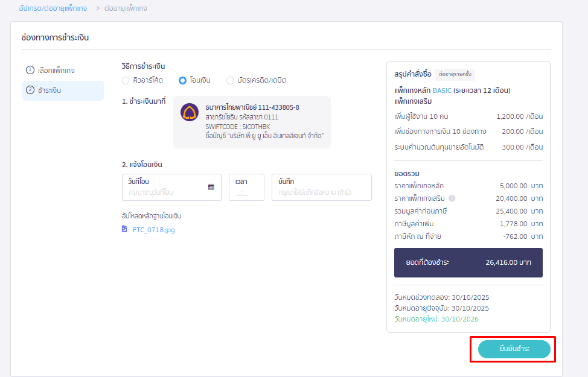The height and width of the screenshot is (377, 588).
Task: Go to the ชำระเงิน step in sidebar
Action: (x=63, y=90)
